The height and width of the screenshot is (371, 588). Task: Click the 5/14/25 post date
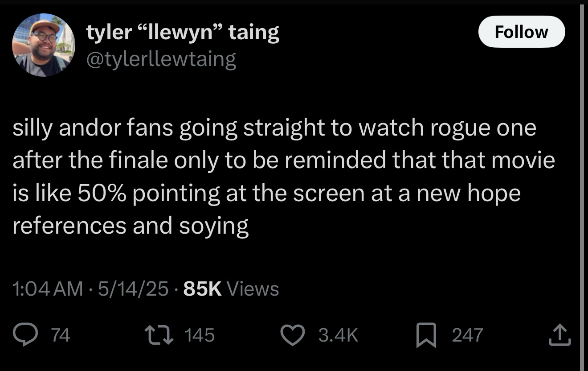coord(133,289)
